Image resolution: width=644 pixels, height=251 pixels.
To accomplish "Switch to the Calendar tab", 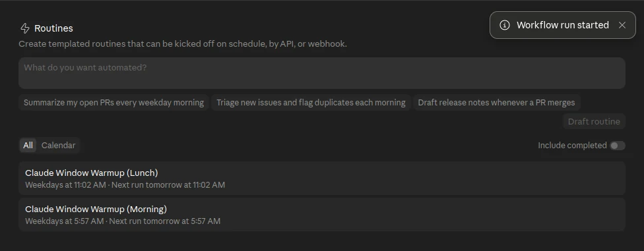I will pos(58,145).
